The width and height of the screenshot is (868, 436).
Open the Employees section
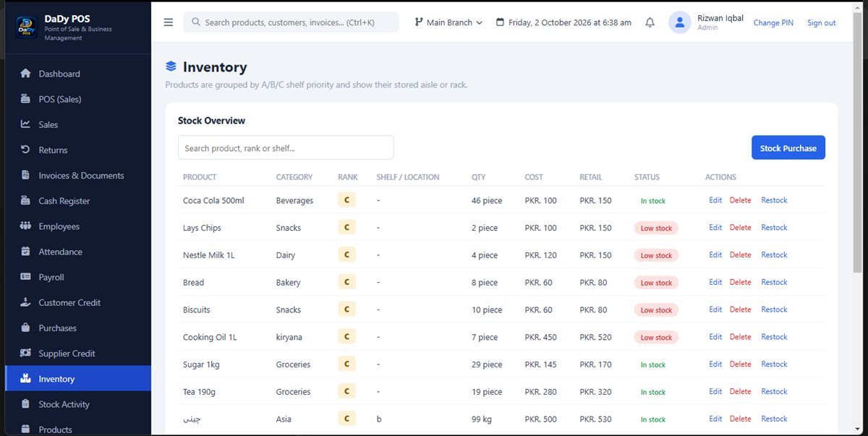tap(78, 226)
